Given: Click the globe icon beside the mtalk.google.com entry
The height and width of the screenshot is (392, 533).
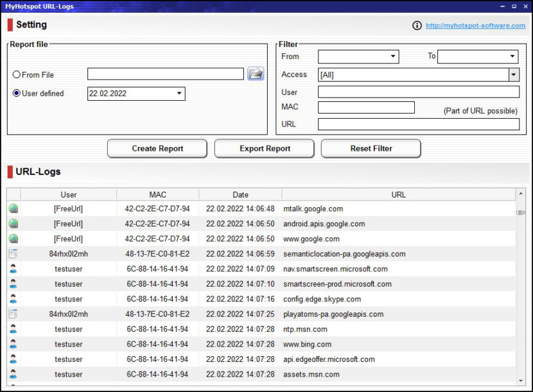Looking at the screenshot, I should pyautogui.click(x=14, y=209).
